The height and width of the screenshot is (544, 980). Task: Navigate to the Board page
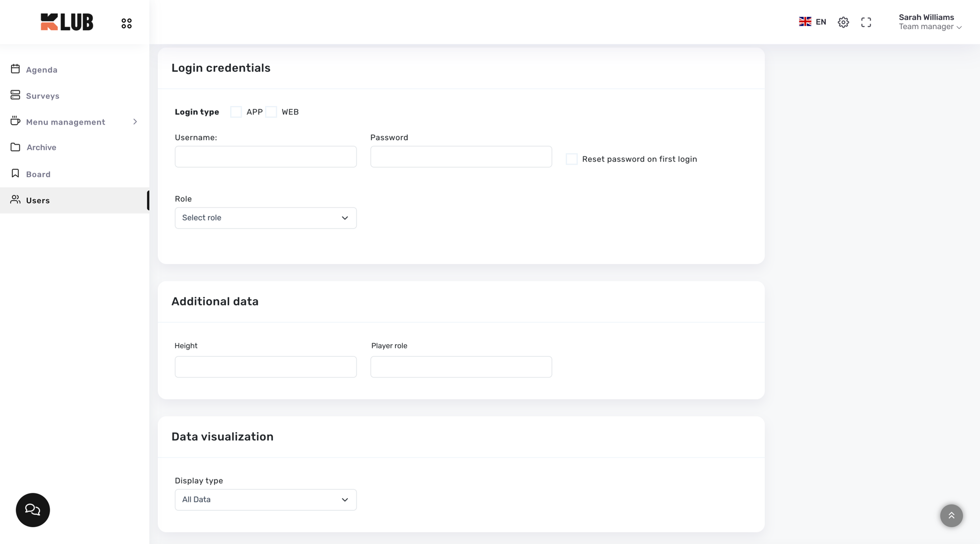[38, 174]
